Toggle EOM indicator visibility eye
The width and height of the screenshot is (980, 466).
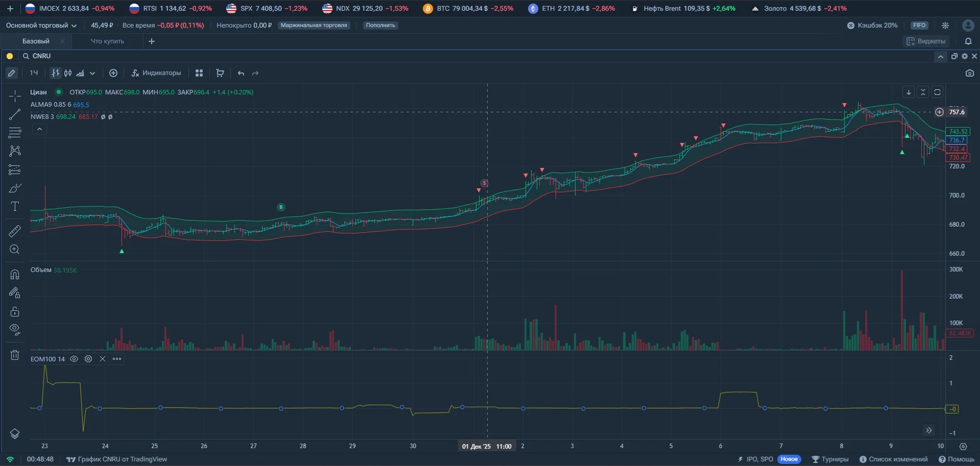(x=74, y=359)
